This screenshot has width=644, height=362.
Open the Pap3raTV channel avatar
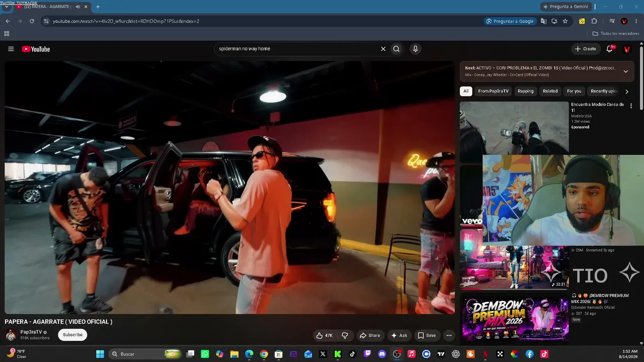click(11, 335)
